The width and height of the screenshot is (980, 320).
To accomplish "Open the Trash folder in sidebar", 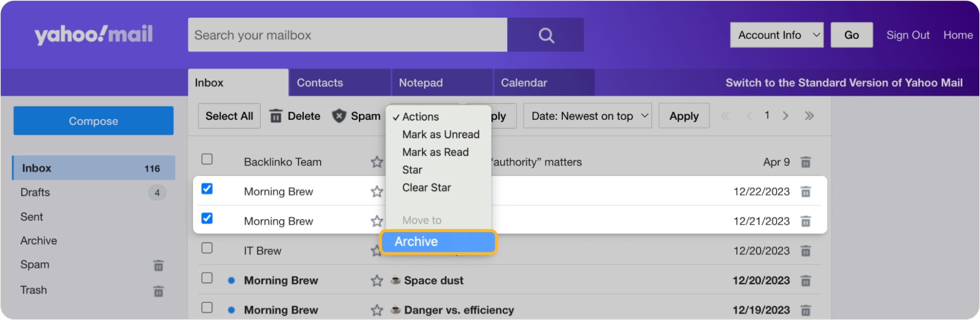I will (34, 290).
